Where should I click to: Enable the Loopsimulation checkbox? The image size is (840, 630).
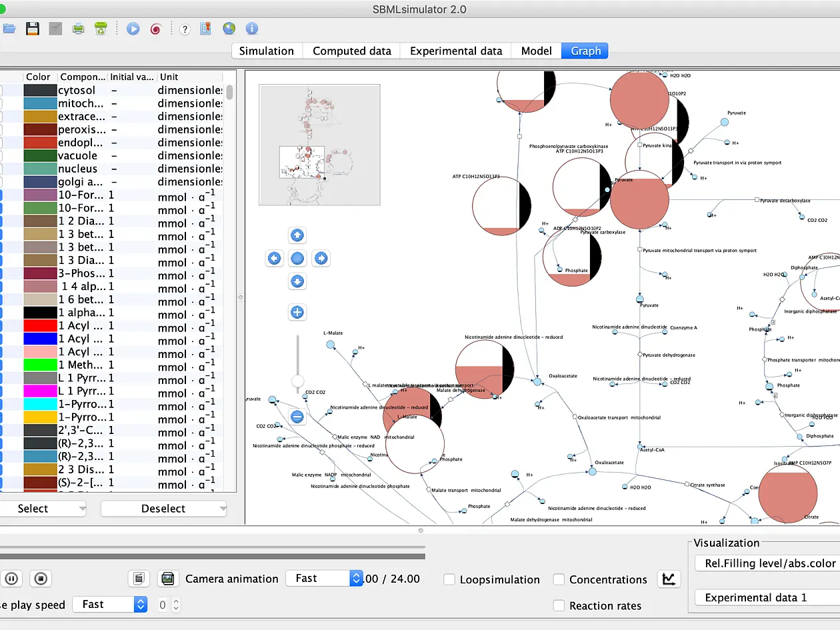(449, 579)
